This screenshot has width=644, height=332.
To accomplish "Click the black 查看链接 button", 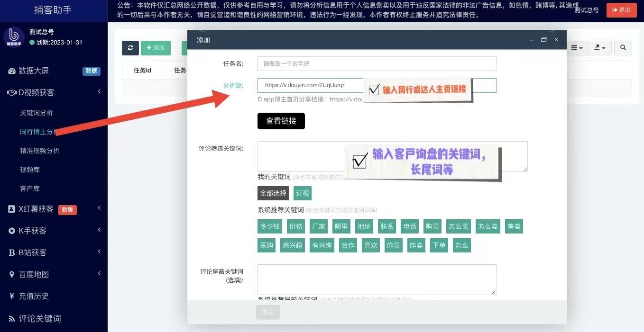I will point(281,121).
